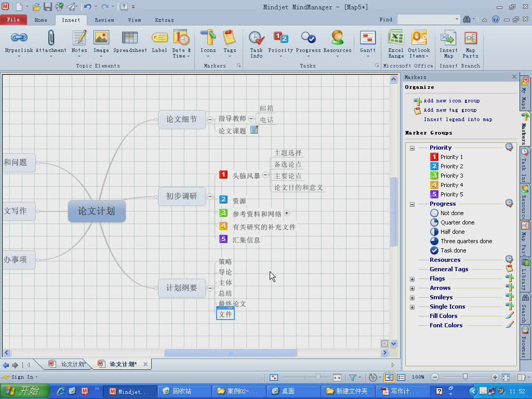This screenshot has width=532, height=399.
Task: Open the Tags markers button
Action: (x=230, y=43)
